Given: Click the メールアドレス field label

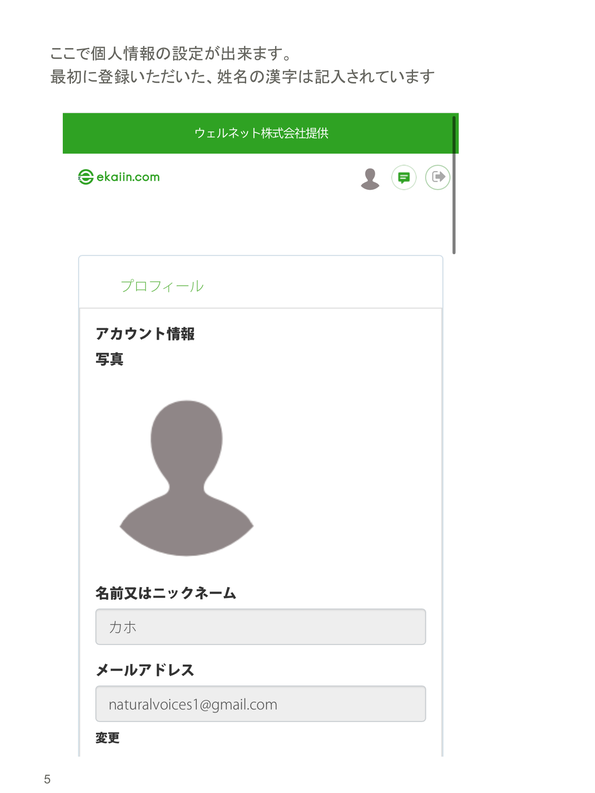Looking at the screenshot, I should click(145, 670).
